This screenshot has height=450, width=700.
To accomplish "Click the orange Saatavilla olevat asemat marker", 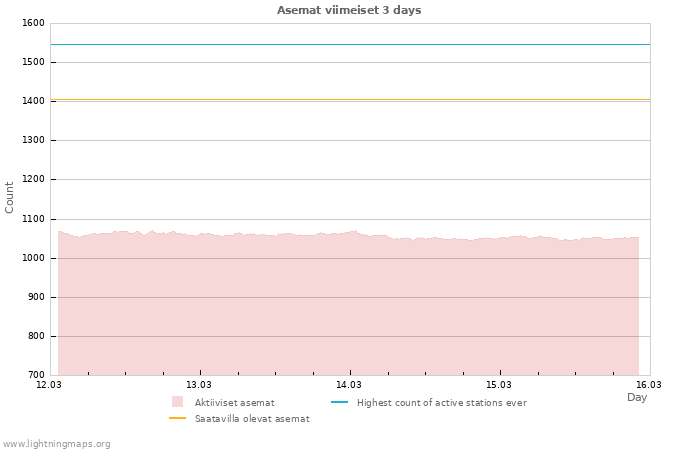I will tap(177, 418).
